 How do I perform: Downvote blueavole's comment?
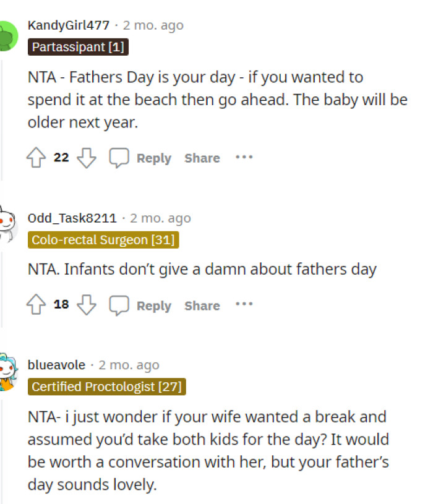click(87, 502)
